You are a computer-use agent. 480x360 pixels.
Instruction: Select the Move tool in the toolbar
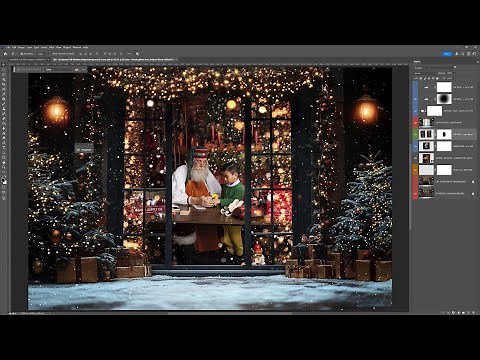click(4, 65)
